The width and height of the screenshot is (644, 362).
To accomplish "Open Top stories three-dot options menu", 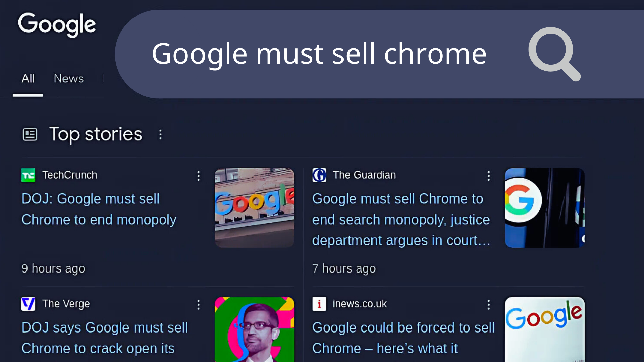I will click(160, 135).
